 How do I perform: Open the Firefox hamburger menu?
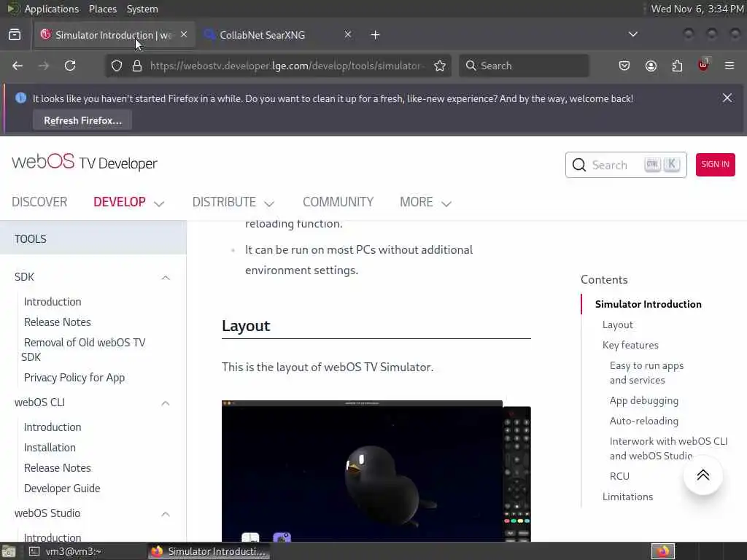click(729, 66)
